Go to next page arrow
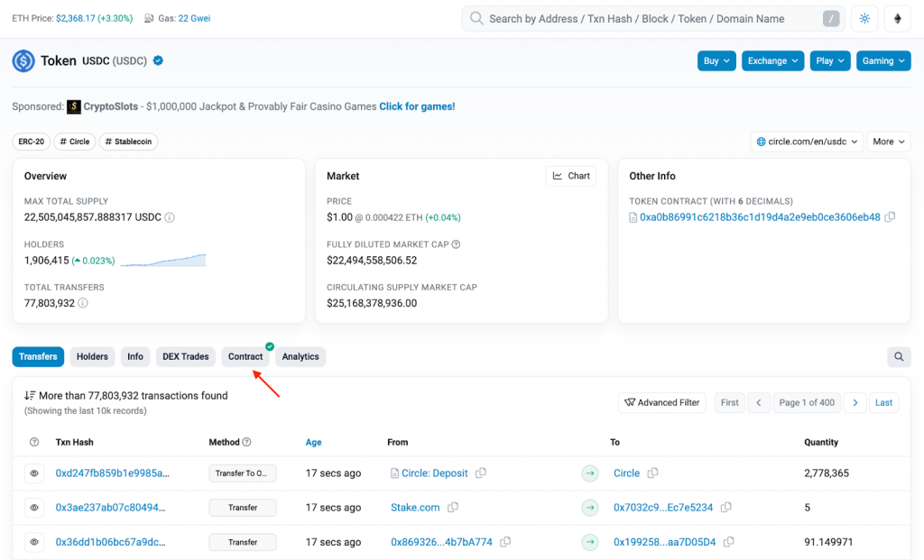Image resolution: width=924 pixels, height=560 pixels. (855, 403)
